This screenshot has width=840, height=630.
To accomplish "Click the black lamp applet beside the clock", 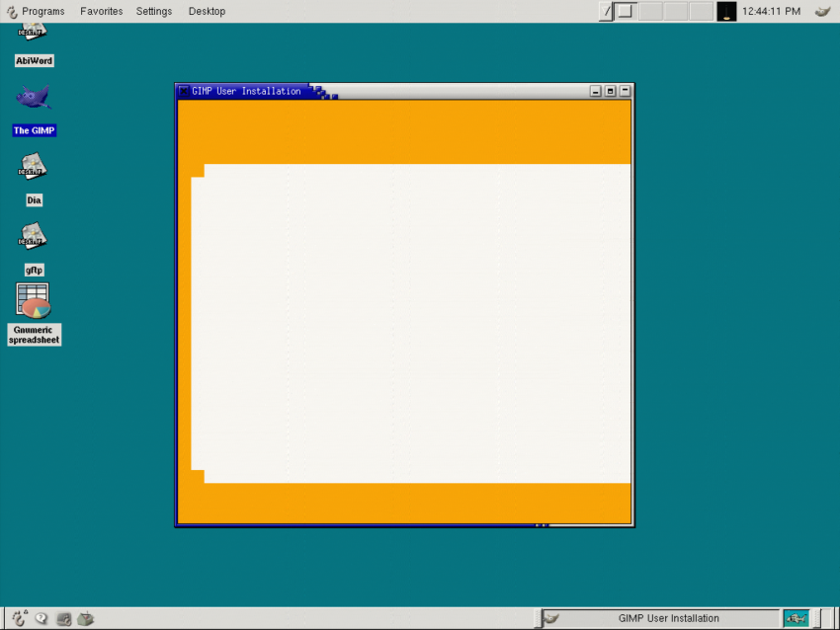I will point(726,11).
